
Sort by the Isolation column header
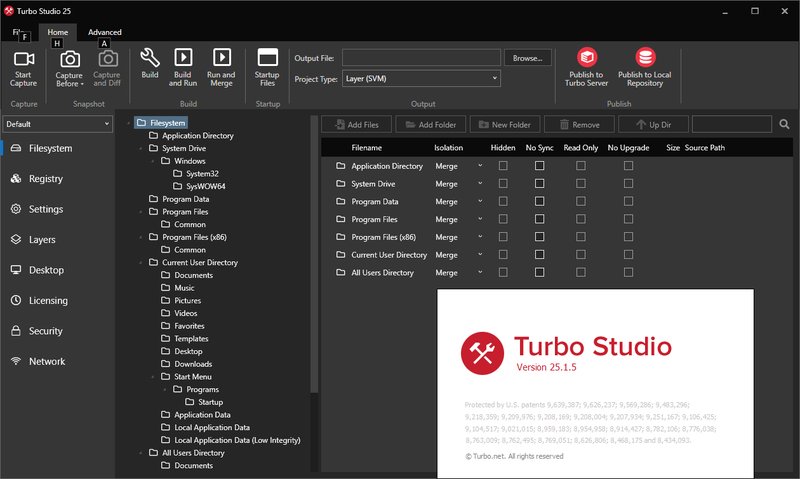448,147
